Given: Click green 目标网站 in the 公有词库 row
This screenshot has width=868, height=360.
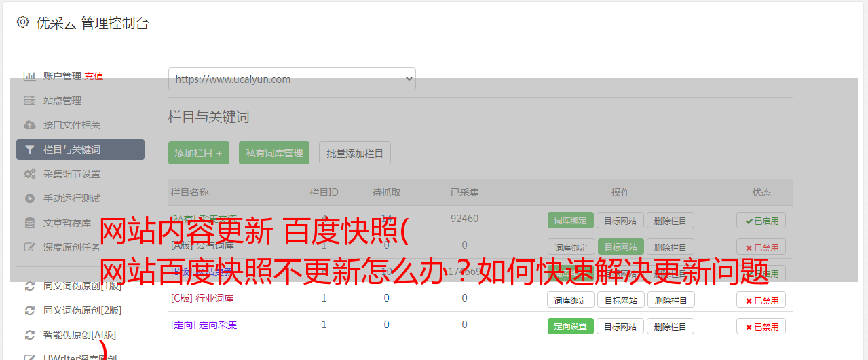Looking at the screenshot, I should pyautogui.click(x=621, y=247).
